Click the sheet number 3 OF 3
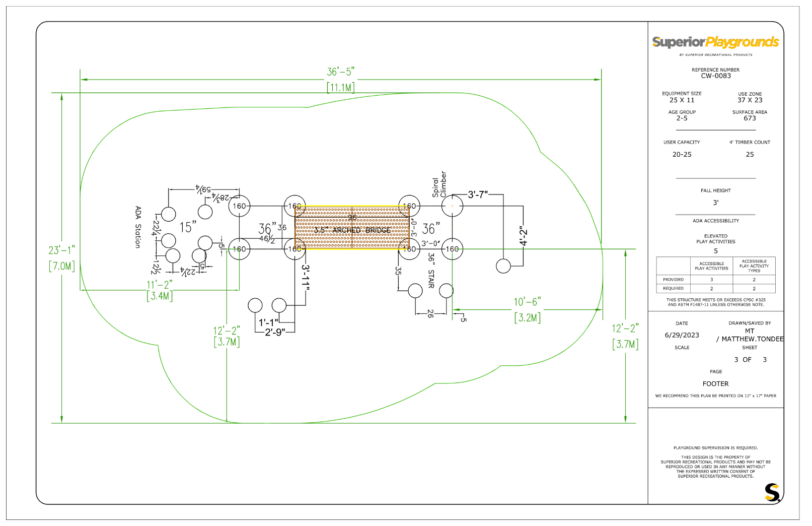The height and width of the screenshot is (526, 812). [x=750, y=360]
